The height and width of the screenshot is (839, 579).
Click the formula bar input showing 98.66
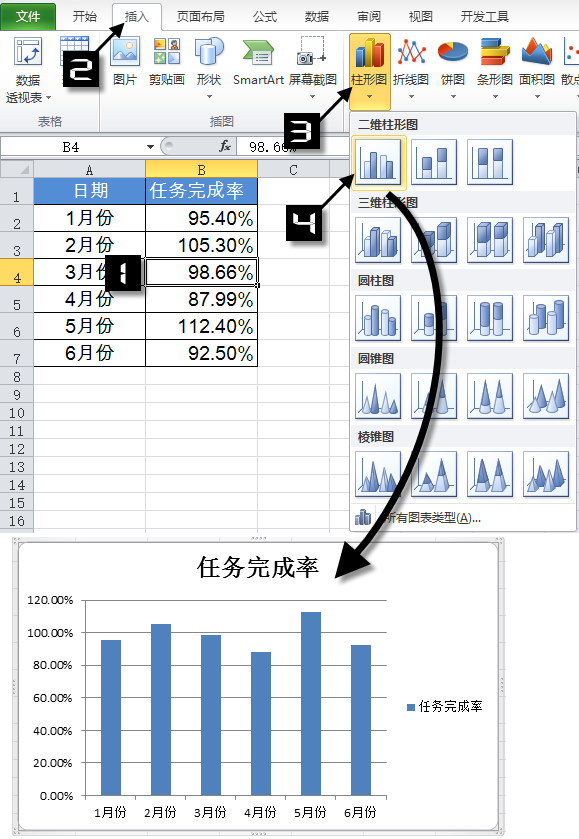pyautogui.click(x=293, y=147)
